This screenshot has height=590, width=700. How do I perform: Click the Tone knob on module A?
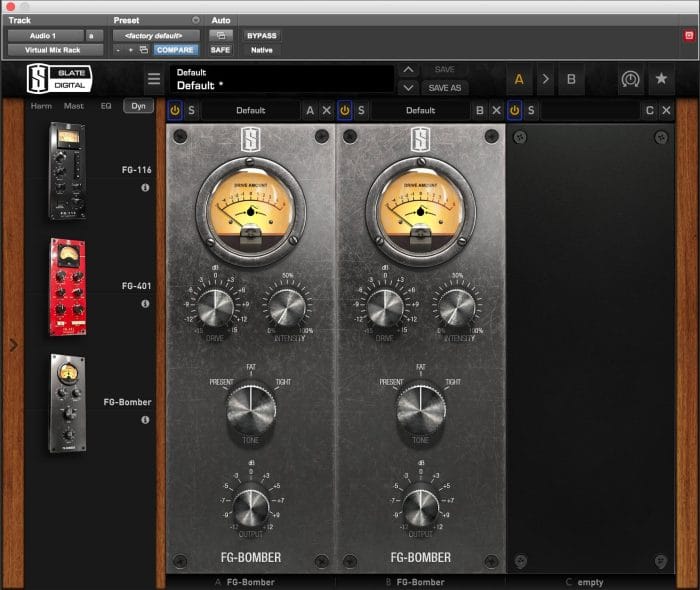click(x=251, y=410)
